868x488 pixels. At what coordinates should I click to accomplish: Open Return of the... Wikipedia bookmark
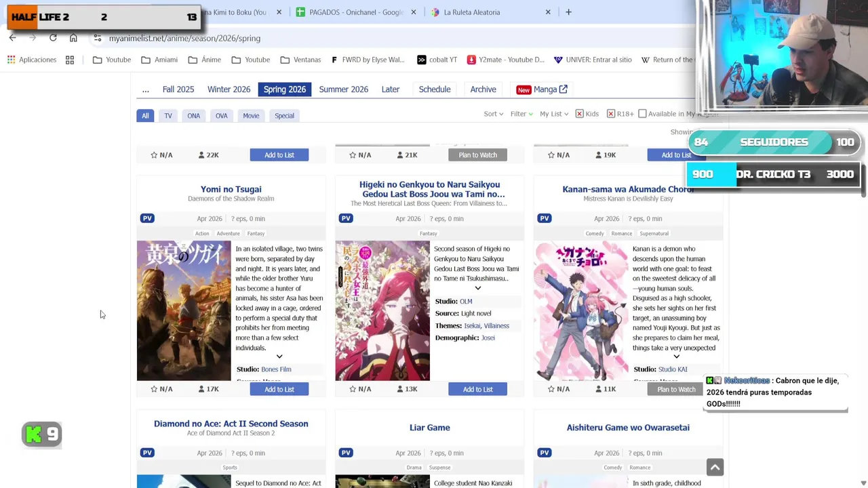pyautogui.click(x=667, y=60)
